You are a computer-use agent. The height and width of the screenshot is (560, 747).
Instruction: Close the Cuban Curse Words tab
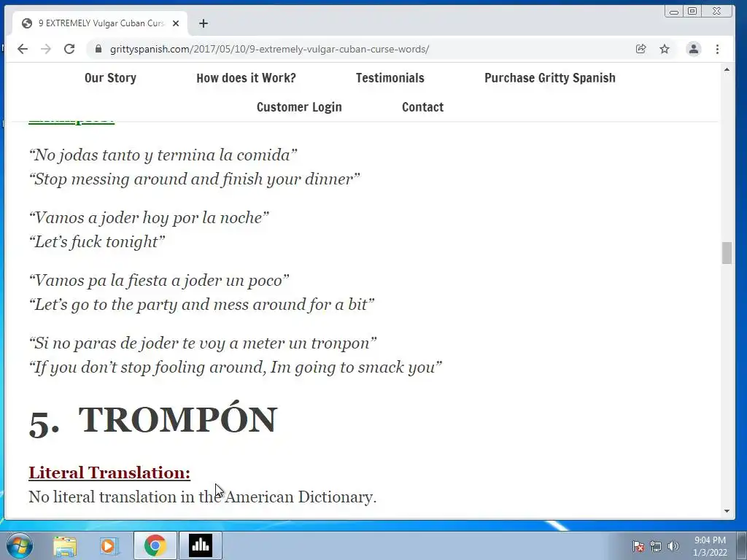[176, 23]
